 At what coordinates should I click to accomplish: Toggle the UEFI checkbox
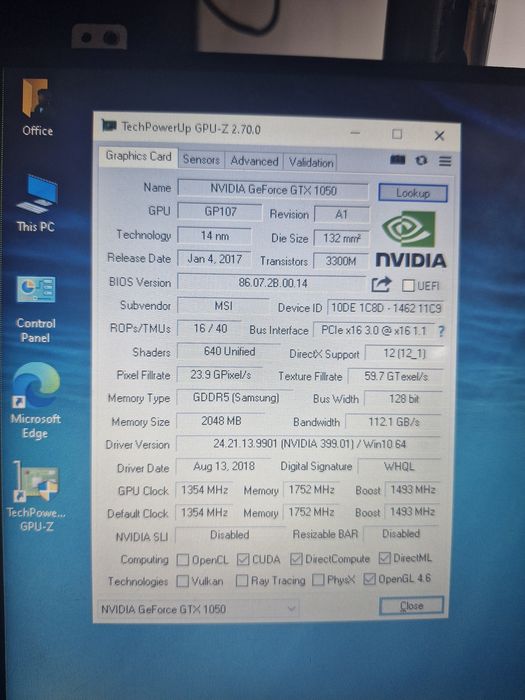pyautogui.click(x=408, y=286)
